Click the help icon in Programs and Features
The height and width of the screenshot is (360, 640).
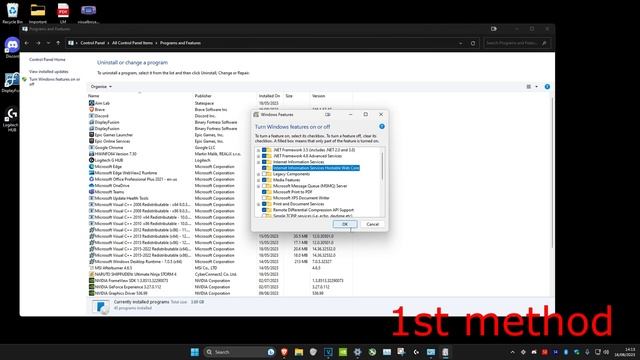pyautogui.click(x=547, y=87)
